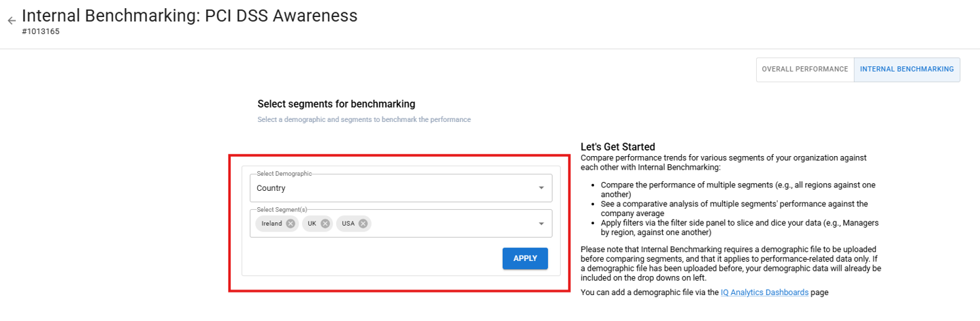Select the Internal Benchmarking tab
This screenshot has height=321, width=980.
click(x=907, y=70)
